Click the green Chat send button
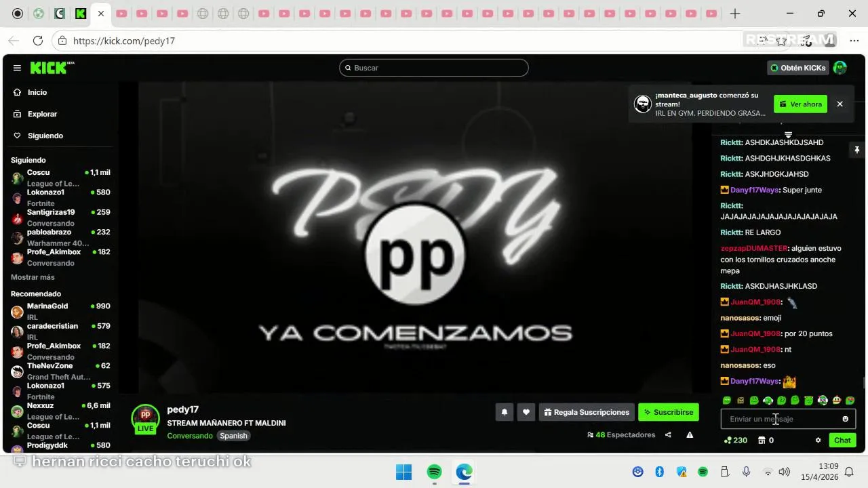 (842, 440)
